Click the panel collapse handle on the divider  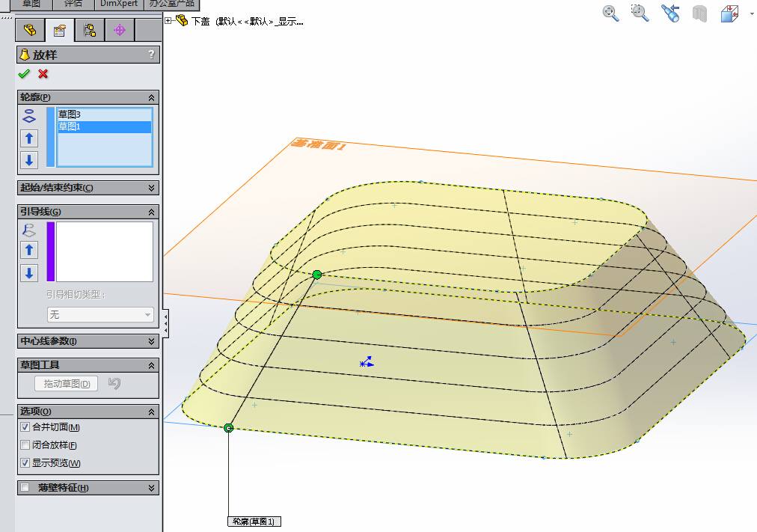point(165,322)
